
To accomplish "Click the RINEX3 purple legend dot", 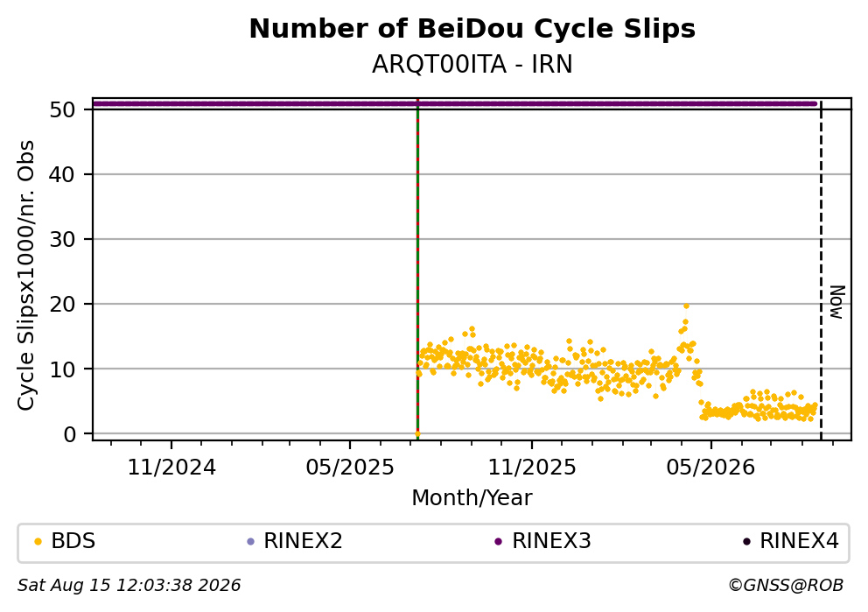I will click(498, 542).
